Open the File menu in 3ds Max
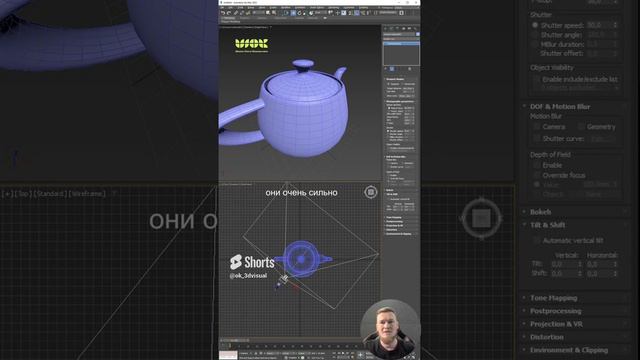The image size is (640, 360). 222,8
